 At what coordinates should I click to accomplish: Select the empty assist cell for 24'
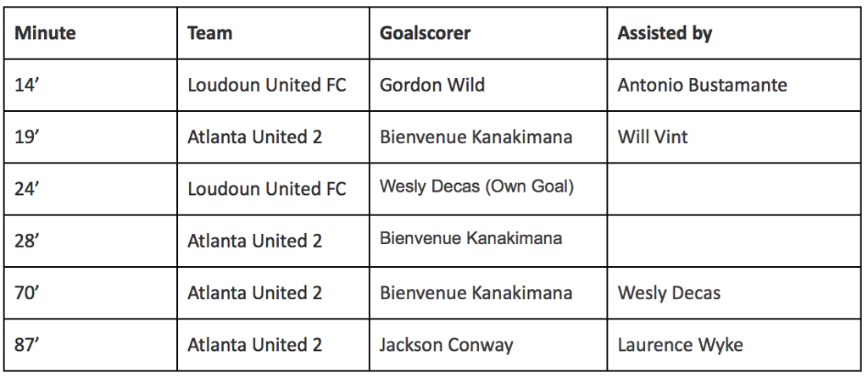[734, 189]
